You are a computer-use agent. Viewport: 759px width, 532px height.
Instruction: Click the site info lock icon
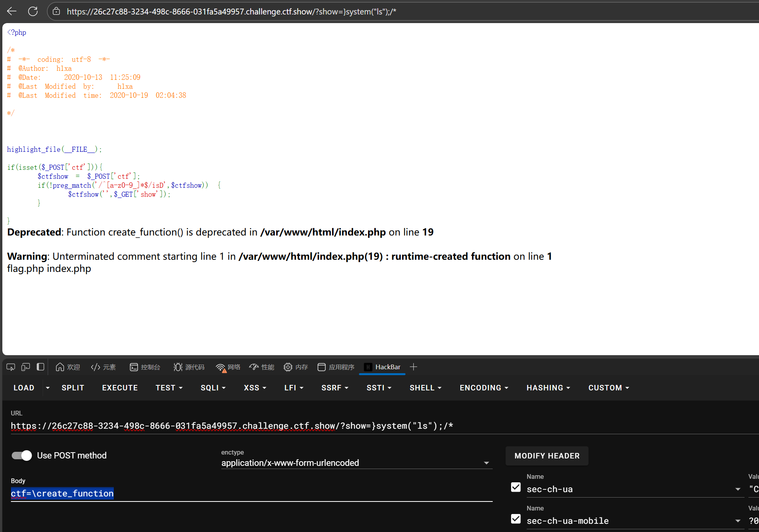[56, 11]
